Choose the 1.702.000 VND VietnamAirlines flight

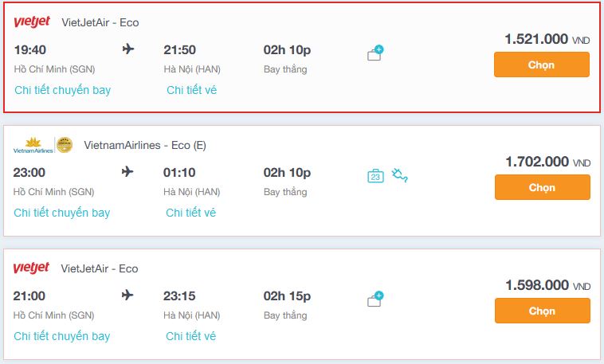(x=543, y=187)
